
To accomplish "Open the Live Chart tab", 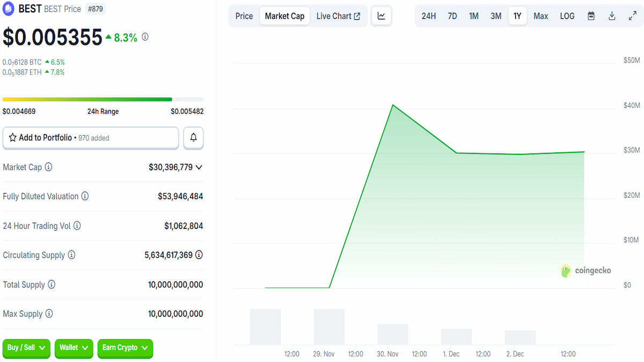I will point(338,16).
